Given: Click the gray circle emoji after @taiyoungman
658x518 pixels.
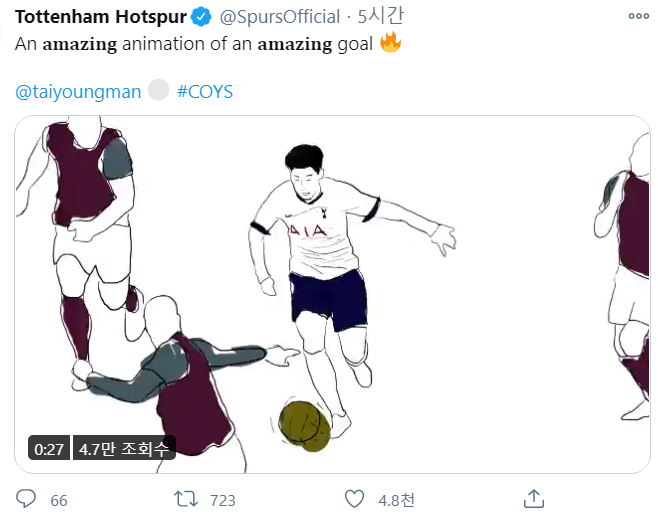Looking at the screenshot, I should [158, 91].
